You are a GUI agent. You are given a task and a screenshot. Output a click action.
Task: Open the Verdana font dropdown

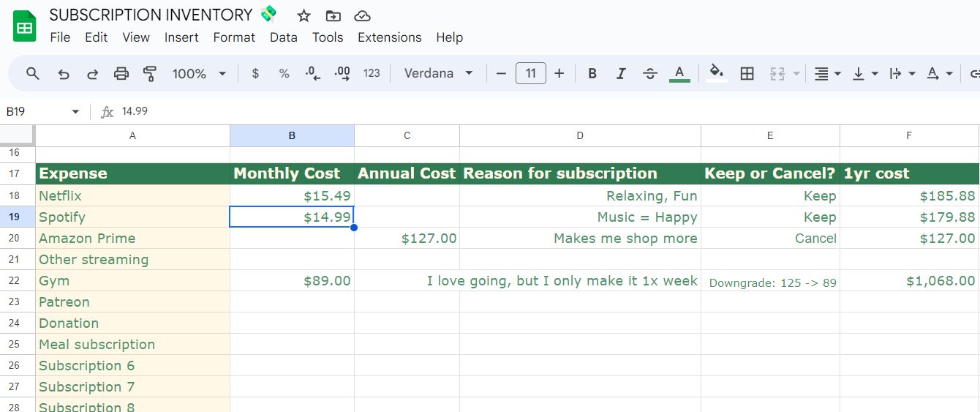coord(439,73)
